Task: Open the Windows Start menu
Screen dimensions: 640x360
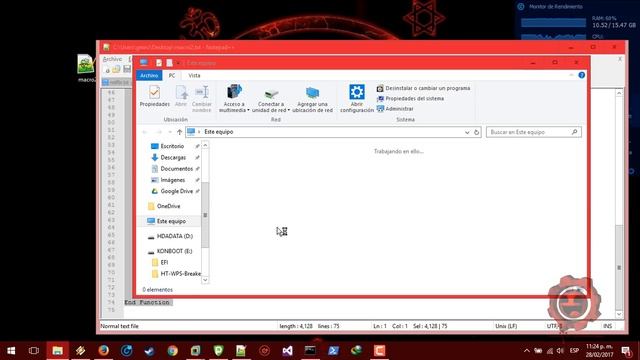Action: click(x=11, y=351)
